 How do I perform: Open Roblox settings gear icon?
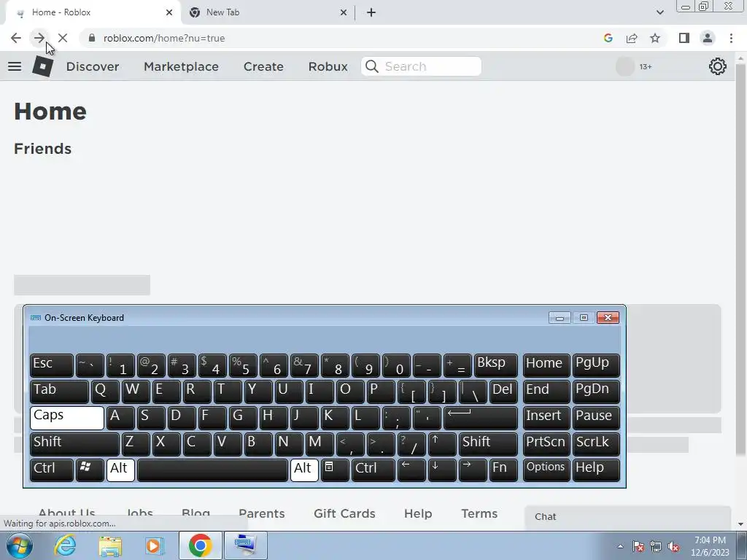point(718,66)
